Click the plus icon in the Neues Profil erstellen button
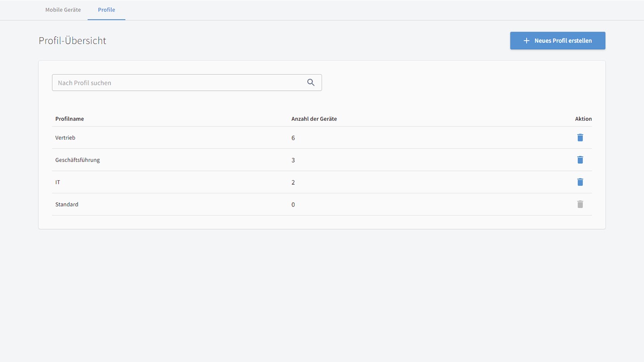Image resolution: width=644 pixels, height=362 pixels. tap(526, 41)
